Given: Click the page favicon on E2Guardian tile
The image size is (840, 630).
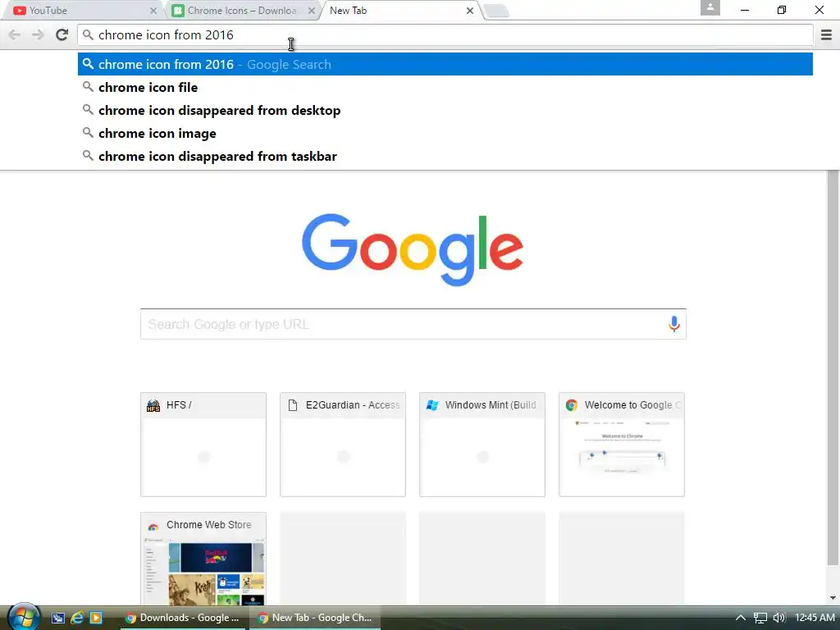Looking at the screenshot, I should (x=293, y=405).
